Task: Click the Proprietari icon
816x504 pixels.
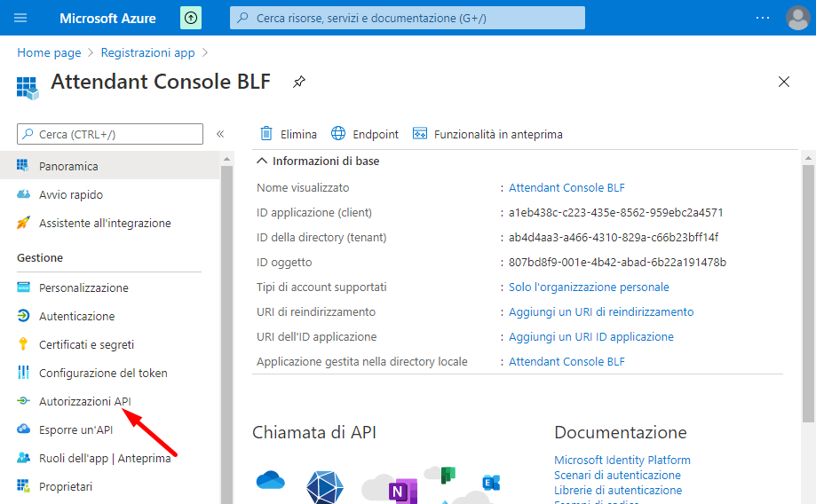Action: pyautogui.click(x=23, y=485)
